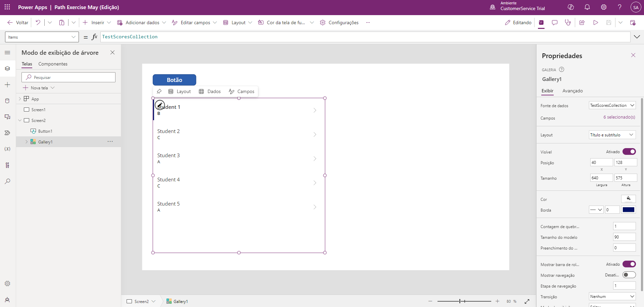
Task: Click the pin icon on gallery toolbar
Action: click(x=159, y=91)
